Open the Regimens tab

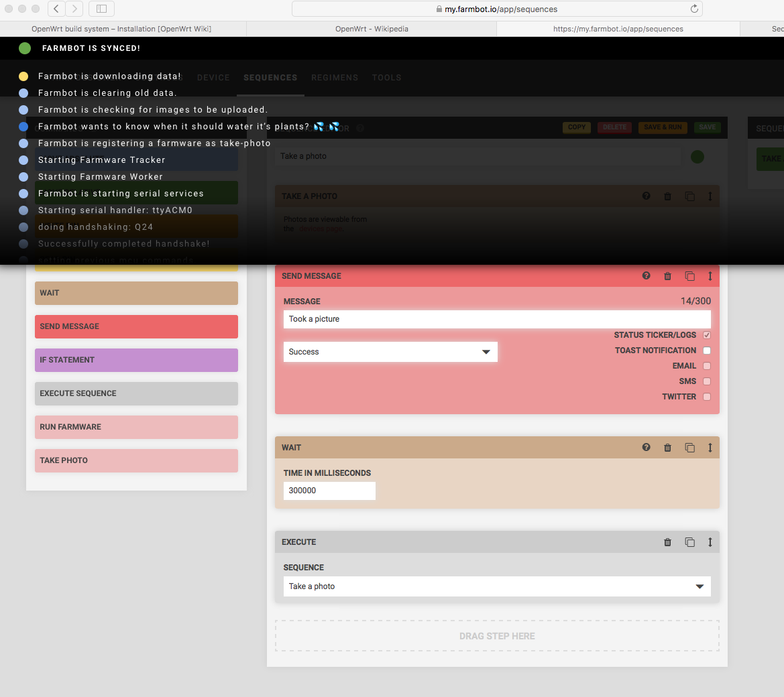pyautogui.click(x=335, y=78)
